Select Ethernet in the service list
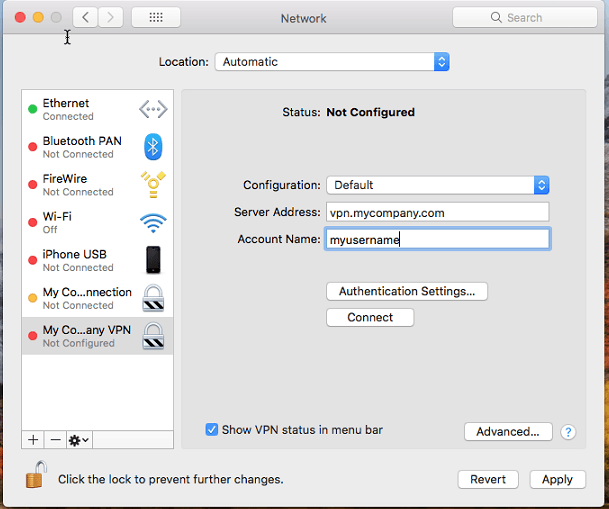The image size is (609, 509). (x=97, y=109)
